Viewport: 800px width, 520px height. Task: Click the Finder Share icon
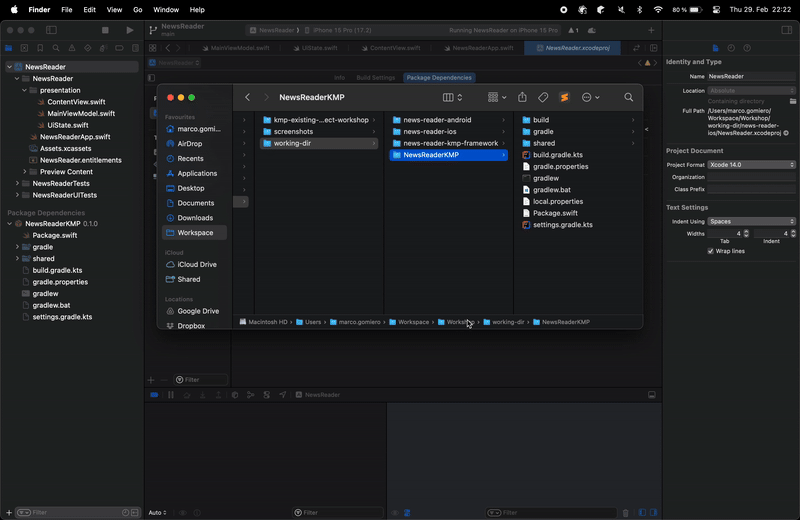coord(522,97)
